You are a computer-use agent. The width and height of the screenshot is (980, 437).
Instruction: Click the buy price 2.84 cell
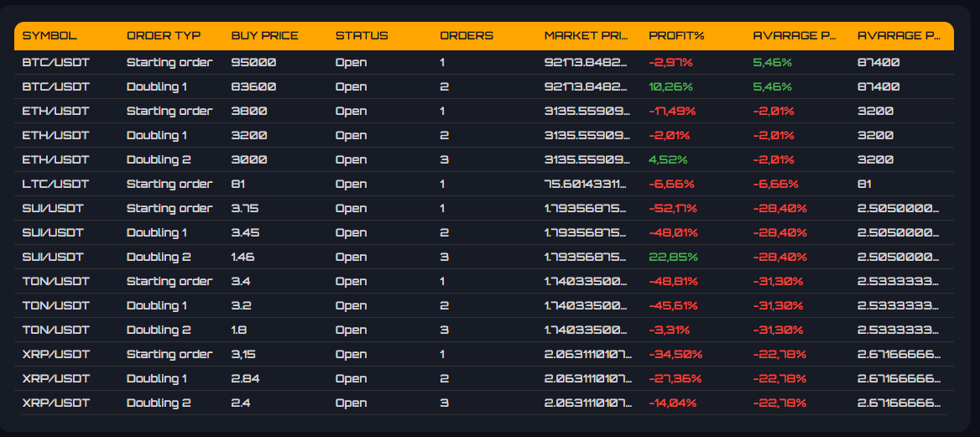245,379
